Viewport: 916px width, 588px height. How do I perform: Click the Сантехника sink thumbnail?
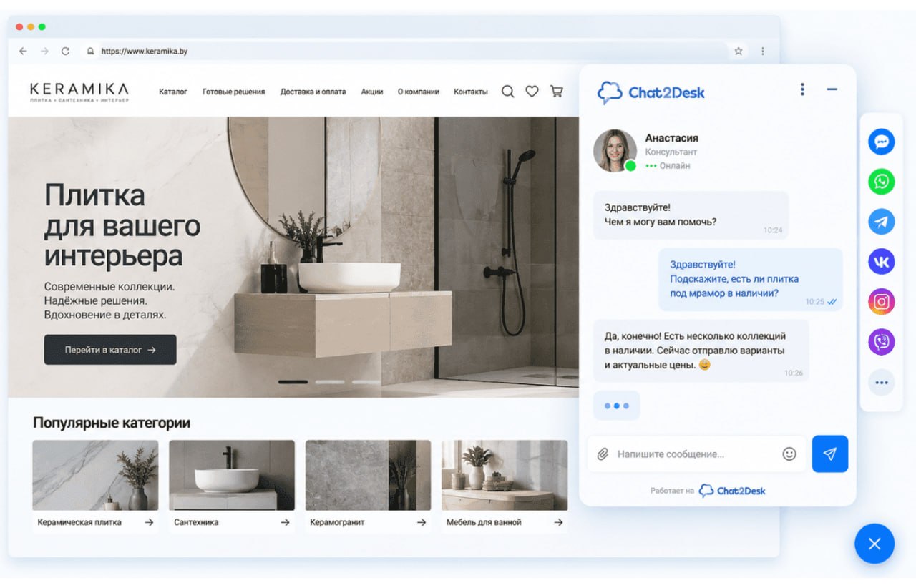[232, 475]
